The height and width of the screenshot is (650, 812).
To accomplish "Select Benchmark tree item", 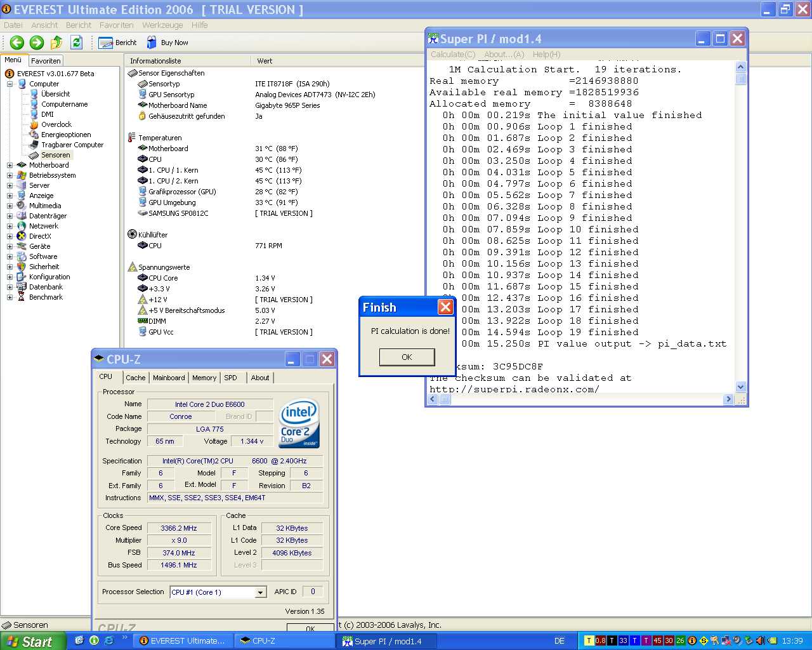I will point(46,297).
